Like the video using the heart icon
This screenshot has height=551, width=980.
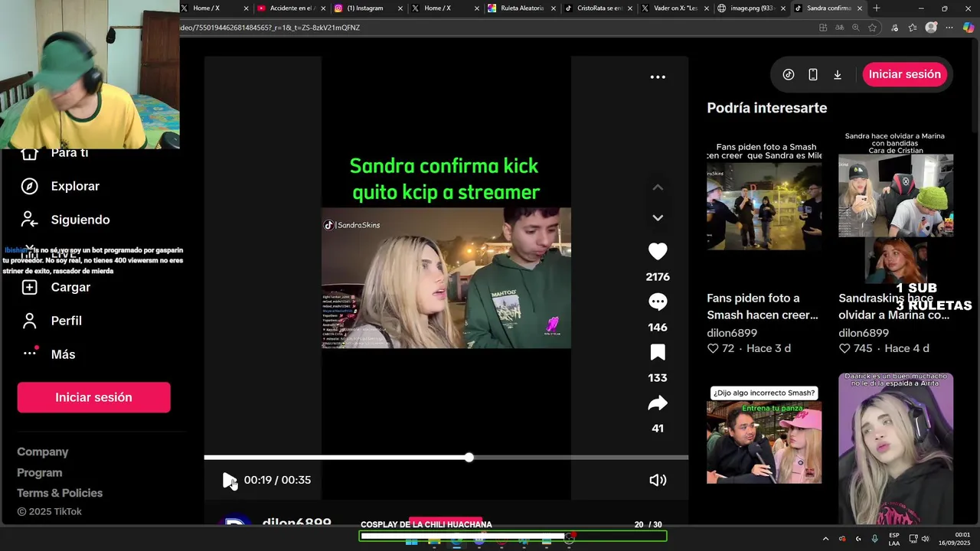[658, 251]
